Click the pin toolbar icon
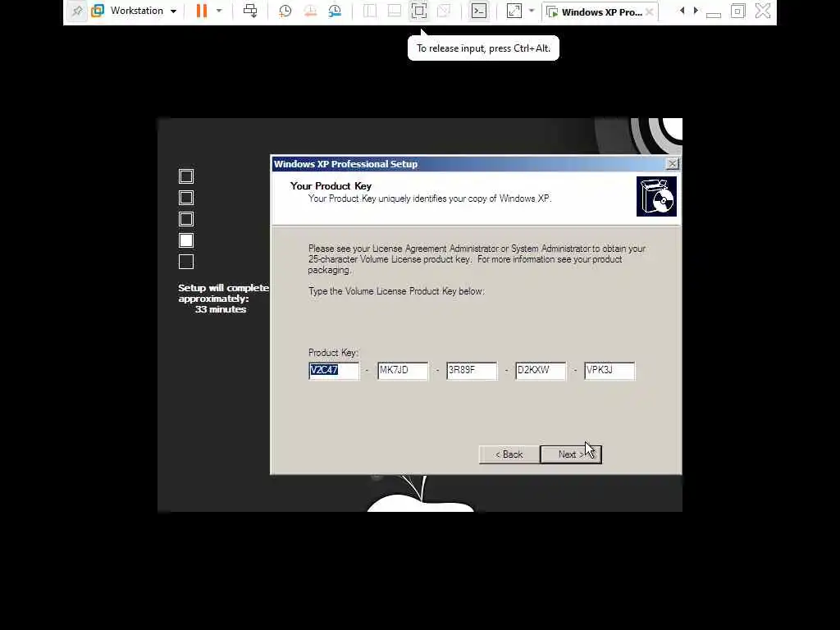The width and height of the screenshot is (840, 630). click(x=77, y=11)
